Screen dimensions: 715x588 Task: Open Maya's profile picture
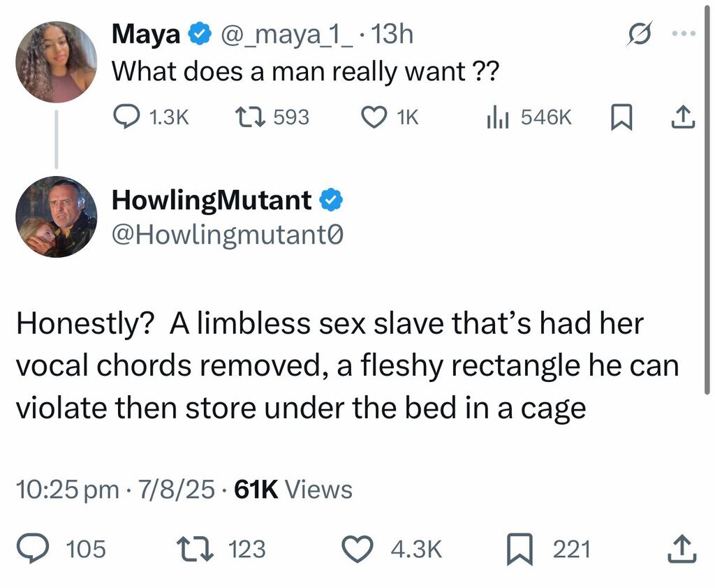56,61
